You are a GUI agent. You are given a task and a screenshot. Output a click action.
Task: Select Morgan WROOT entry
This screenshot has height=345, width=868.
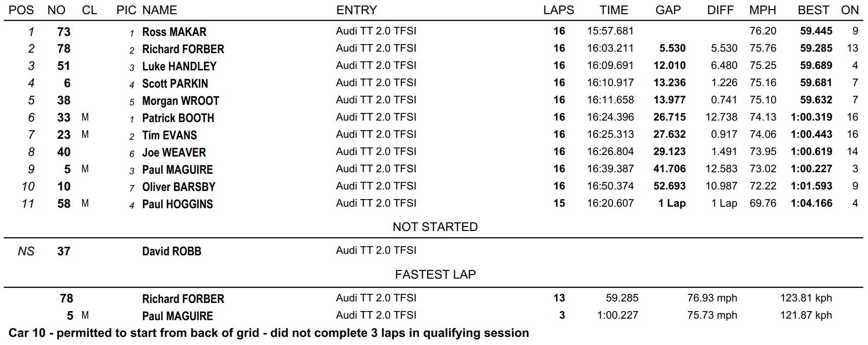[x=181, y=101]
